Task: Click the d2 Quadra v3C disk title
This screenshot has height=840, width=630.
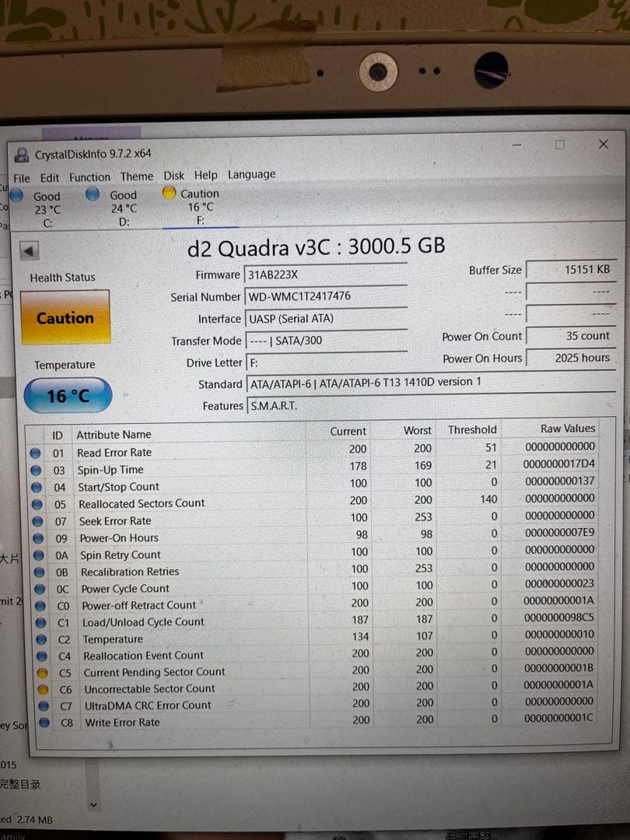Action: coord(316,247)
